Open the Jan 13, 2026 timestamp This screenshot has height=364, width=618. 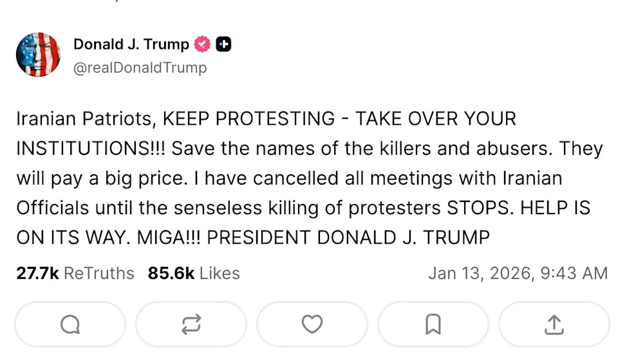tap(518, 273)
